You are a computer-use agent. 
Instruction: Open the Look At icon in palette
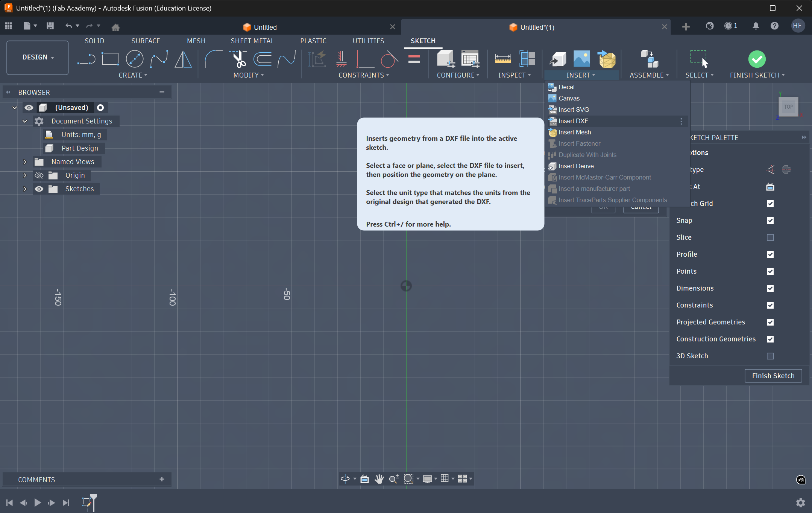[770, 187]
